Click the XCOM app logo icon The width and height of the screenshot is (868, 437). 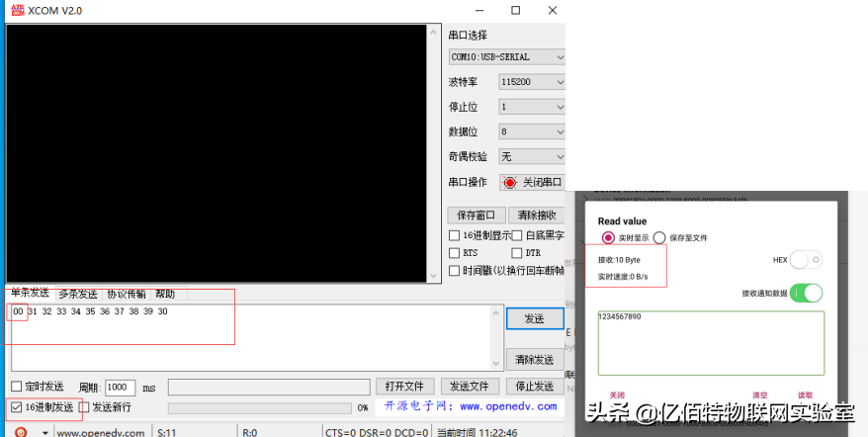[18, 10]
